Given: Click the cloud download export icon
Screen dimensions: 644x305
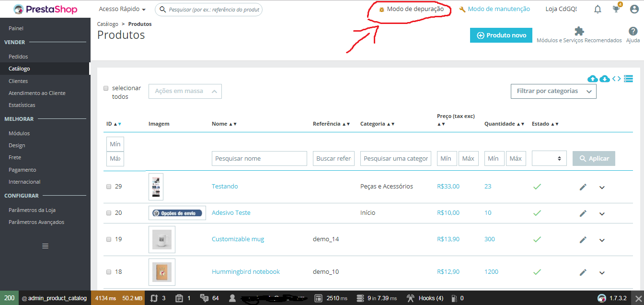Looking at the screenshot, I should click(605, 79).
